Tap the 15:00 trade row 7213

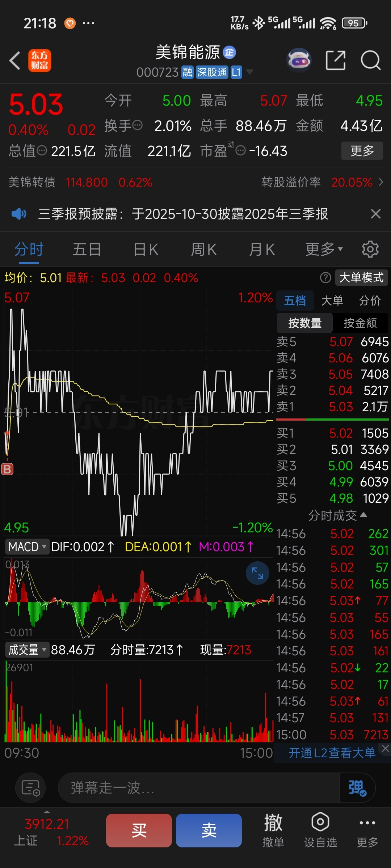tap(332, 735)
